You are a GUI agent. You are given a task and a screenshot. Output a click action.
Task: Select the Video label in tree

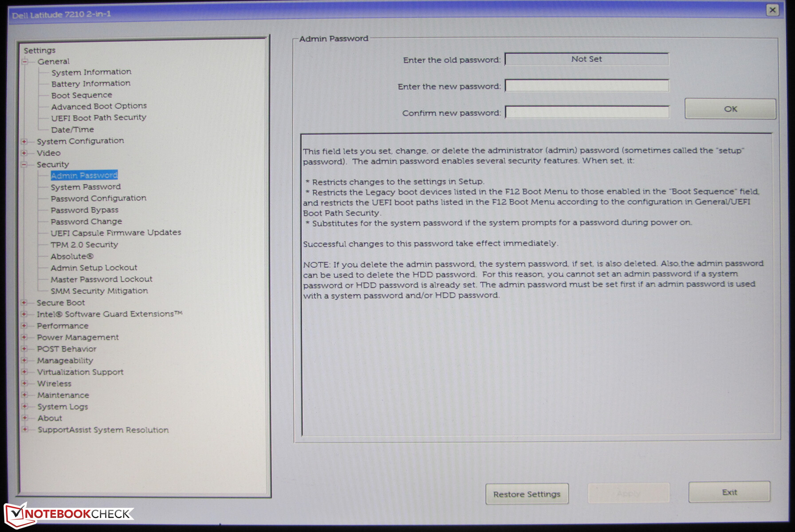click(49, 153)
